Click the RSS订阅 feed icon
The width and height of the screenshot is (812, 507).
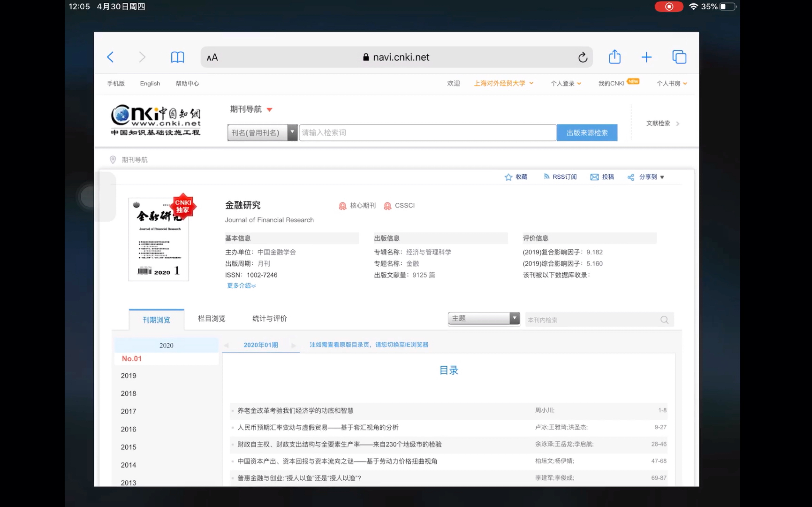click(x=546, y=176)
